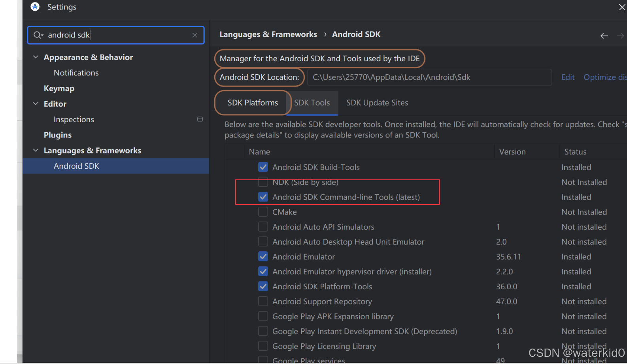
Task: Uncheck Android Emulator
Action: click(x=263, y=256)
